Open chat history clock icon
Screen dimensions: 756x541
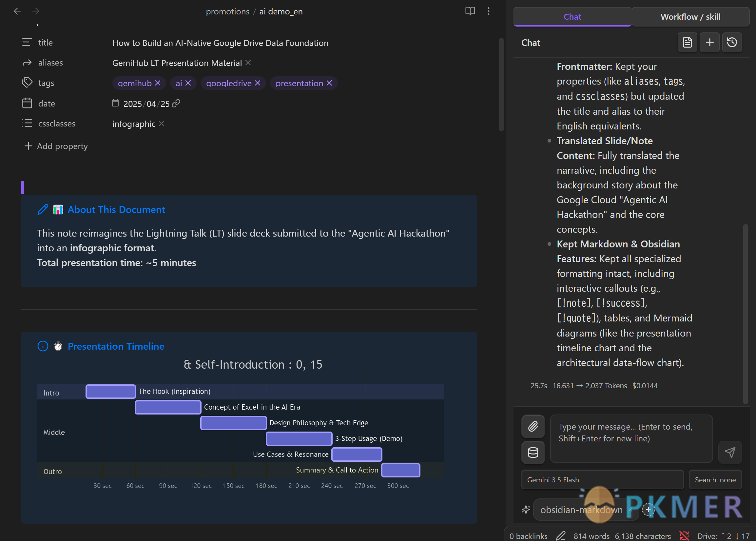[732, 43]
